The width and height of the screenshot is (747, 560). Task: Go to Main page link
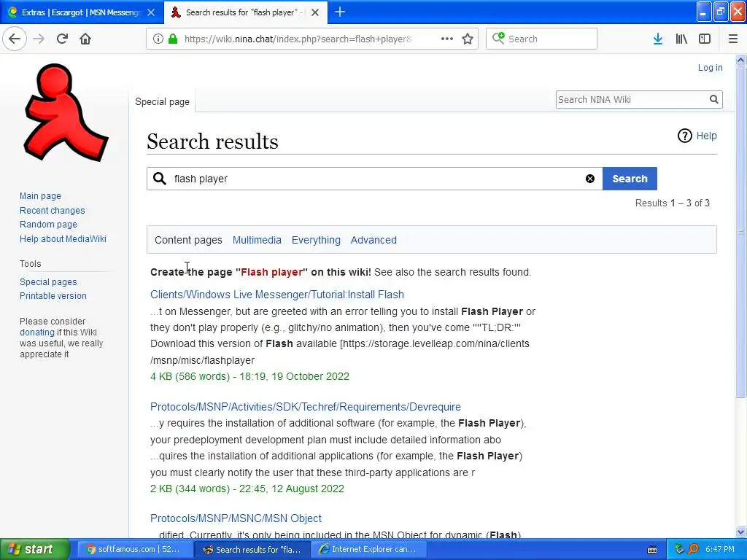tap(40, 195)
